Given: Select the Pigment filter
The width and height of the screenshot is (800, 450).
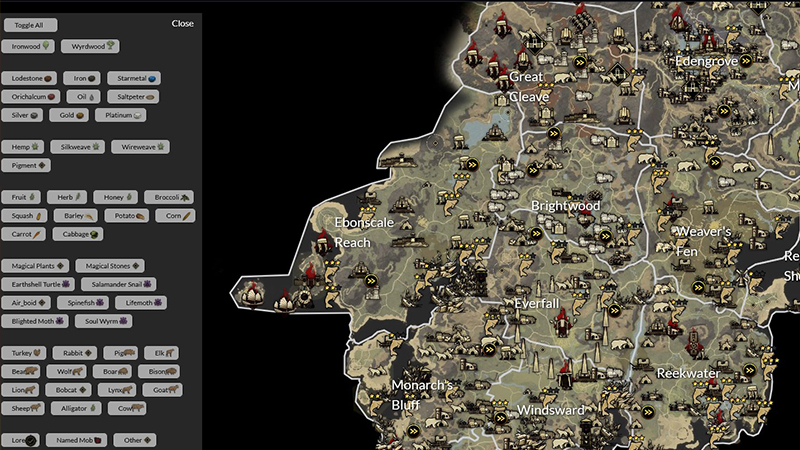Looking at the screenshot, I should click(26, 165).
